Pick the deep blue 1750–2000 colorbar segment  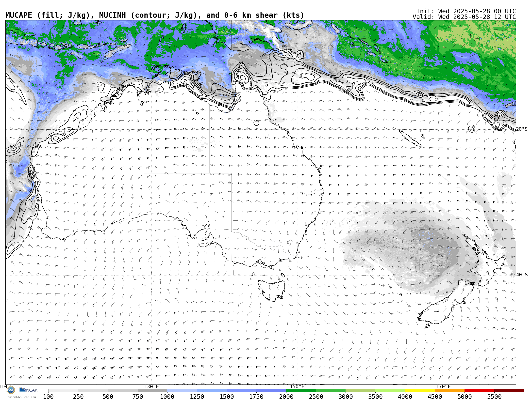point(271,391)
